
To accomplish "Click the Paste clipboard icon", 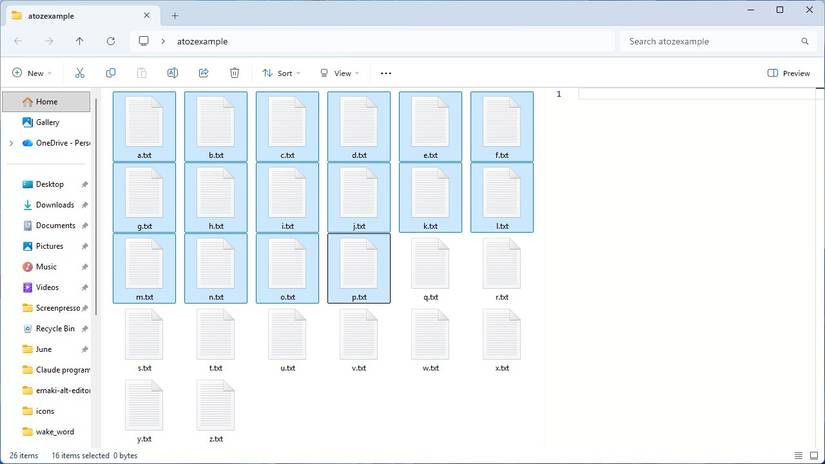I will pyautogui.click(x=142, y=73).
